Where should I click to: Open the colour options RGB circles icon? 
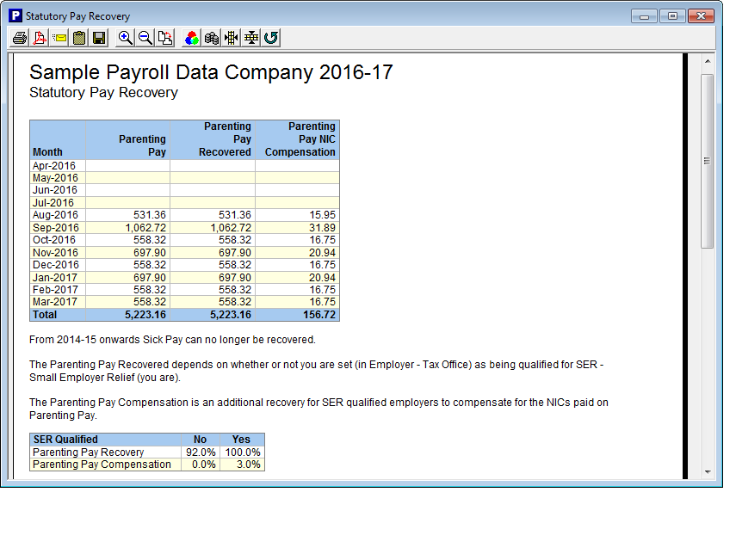(x=192, y=38)
